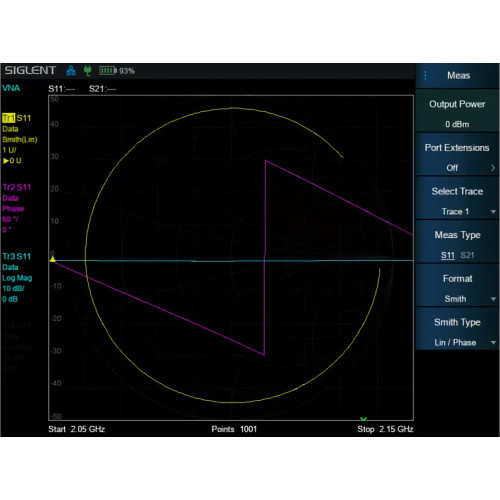Open the Select Trace dropdown
The image size is (500, 500).
[x=457, y=198]
